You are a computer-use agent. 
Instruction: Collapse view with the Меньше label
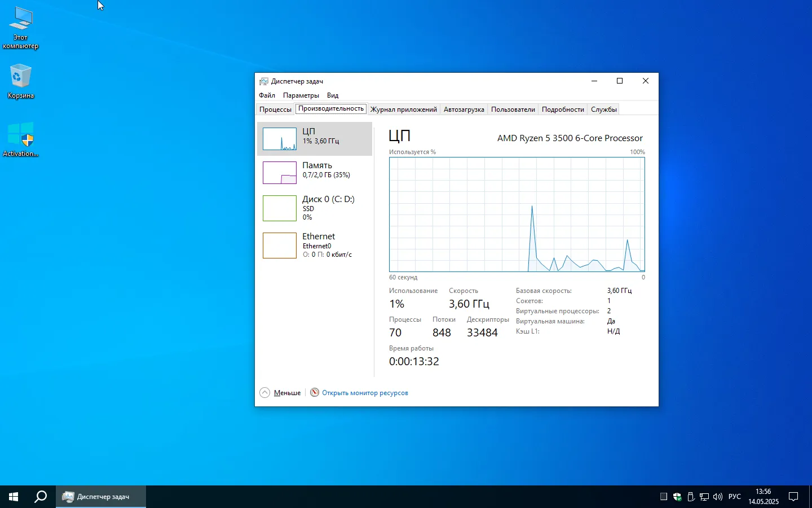(287, 393)
